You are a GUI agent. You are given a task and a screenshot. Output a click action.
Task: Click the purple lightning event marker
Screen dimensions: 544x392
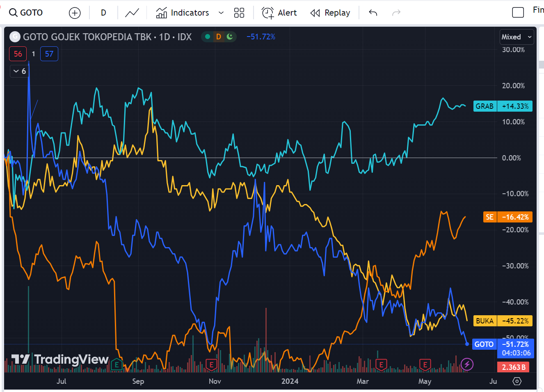pos(467,364)
